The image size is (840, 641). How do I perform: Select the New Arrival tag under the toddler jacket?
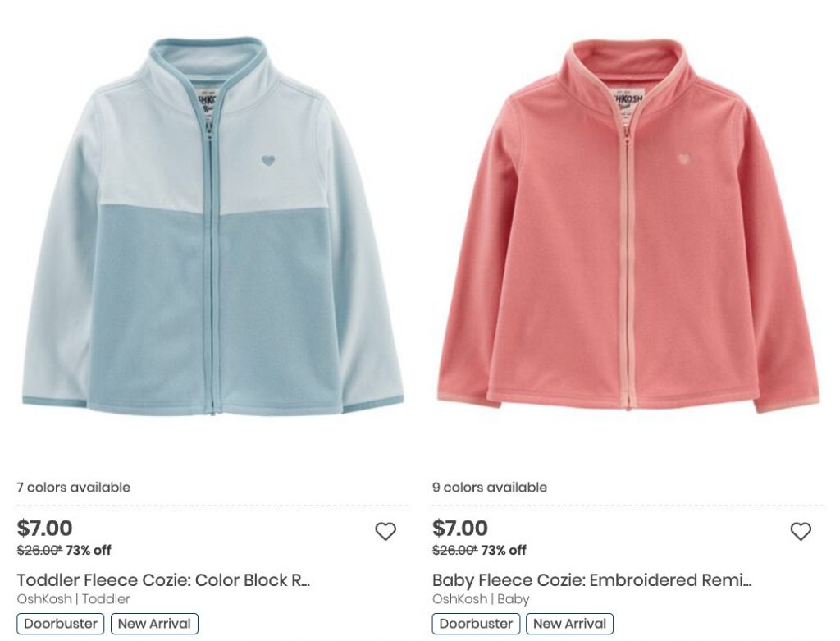[154, 624]
